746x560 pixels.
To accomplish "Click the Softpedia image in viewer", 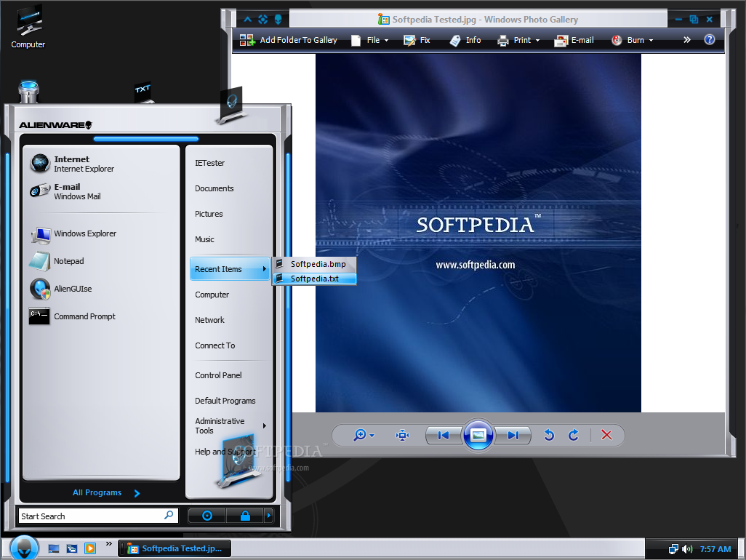I will [x=478, y=233].
